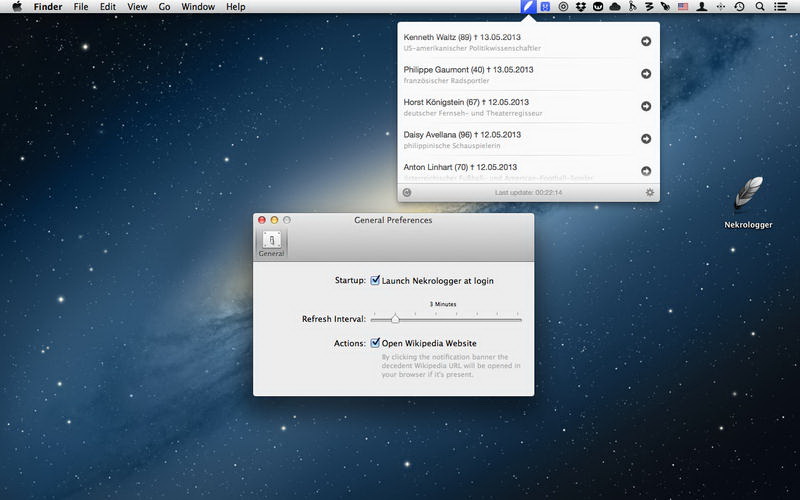The height and width of the screenshot is (500, 800).
Task: Click arrow beside Daisy Avellana entry
Action: click(x=646, y=138)
